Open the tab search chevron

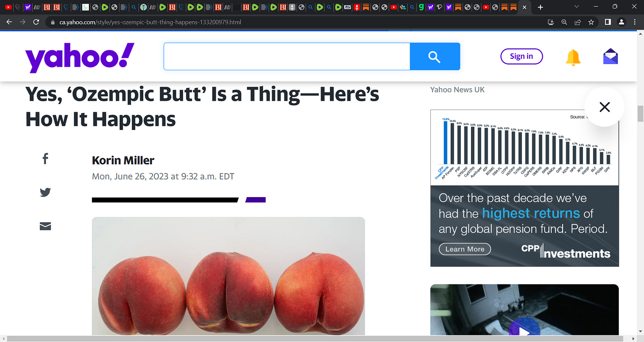pyautogui.click(x=577, y=7)
